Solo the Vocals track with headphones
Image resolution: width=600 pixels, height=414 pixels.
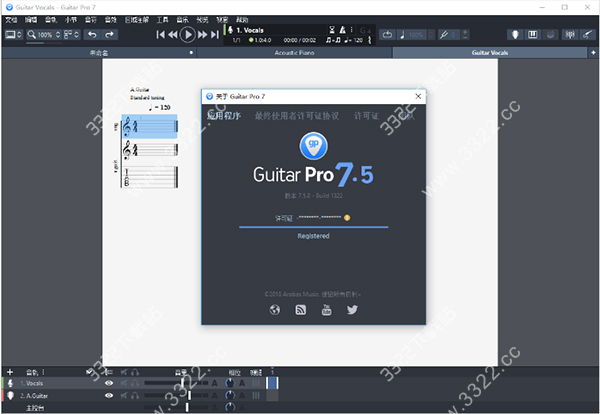[x=135, y=383]
